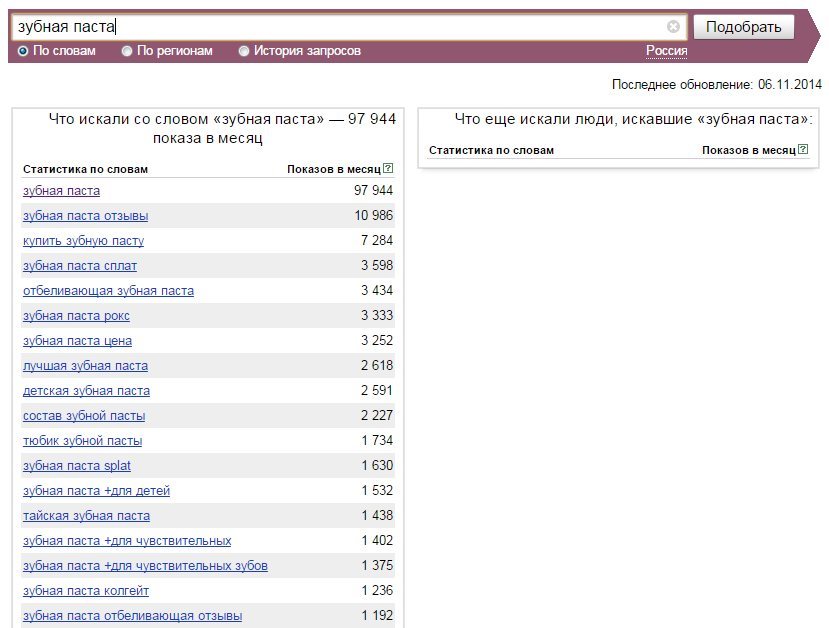Image resolution: width=829 pixels, height=628 pixels.
Task: Select the impressions value '7 284'
Action: pyautogui.click(x=377, y=241)
